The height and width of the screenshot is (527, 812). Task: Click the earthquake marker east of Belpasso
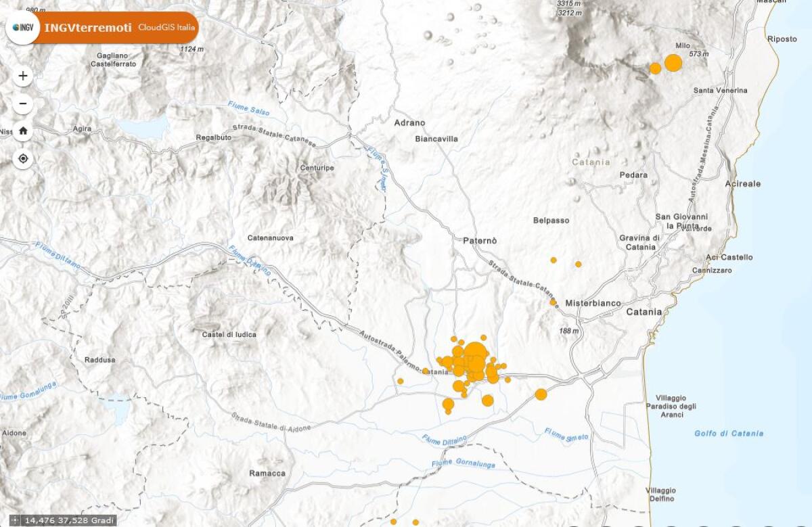point(553,260)
